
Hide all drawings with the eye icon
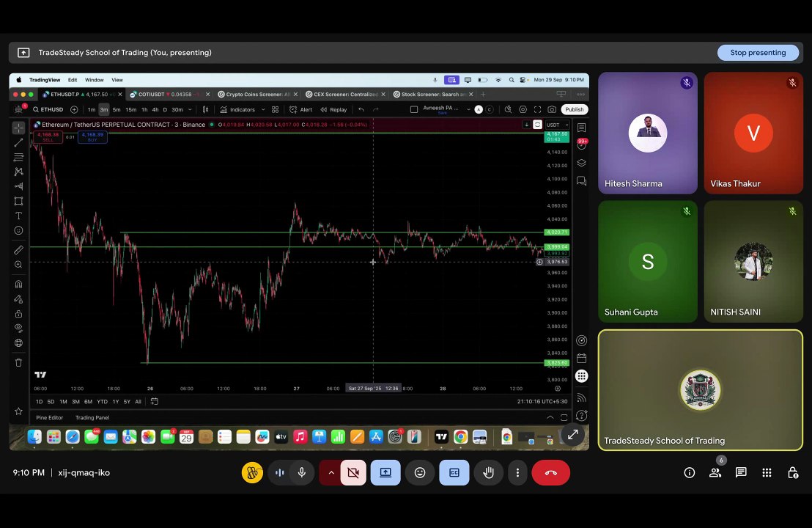pyautogui.click(x=18, y=328)
